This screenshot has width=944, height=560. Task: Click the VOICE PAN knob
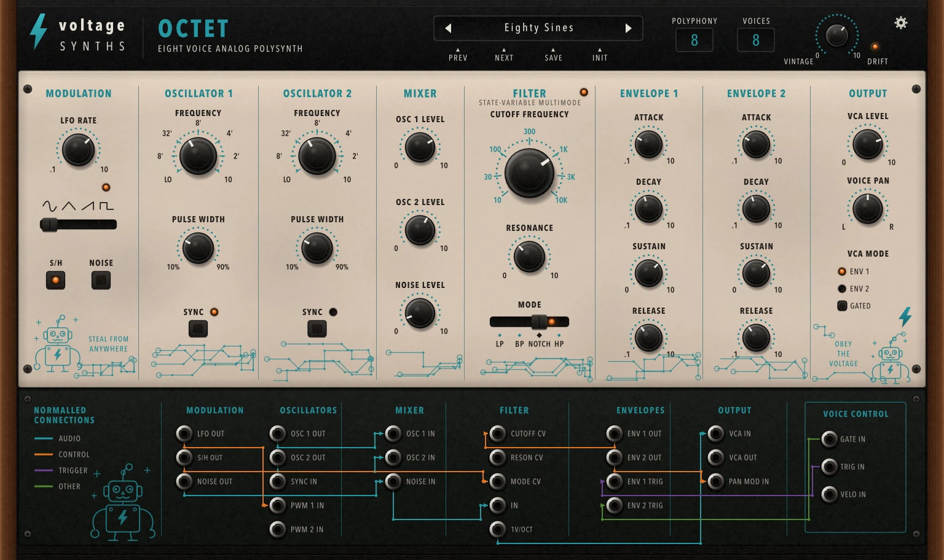(x=868, y=209)
